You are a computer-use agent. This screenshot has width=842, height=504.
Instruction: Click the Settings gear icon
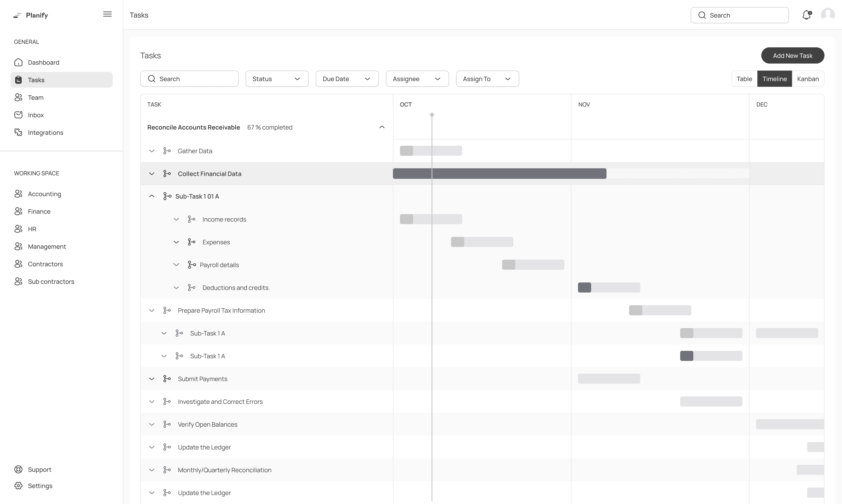(x=18, y=486)
